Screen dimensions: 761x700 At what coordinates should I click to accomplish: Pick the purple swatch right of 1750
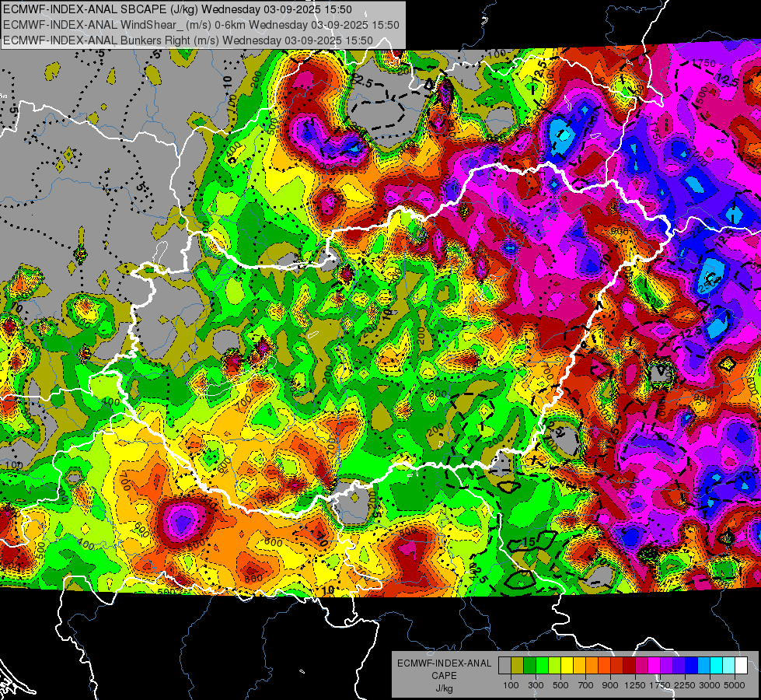666,666
